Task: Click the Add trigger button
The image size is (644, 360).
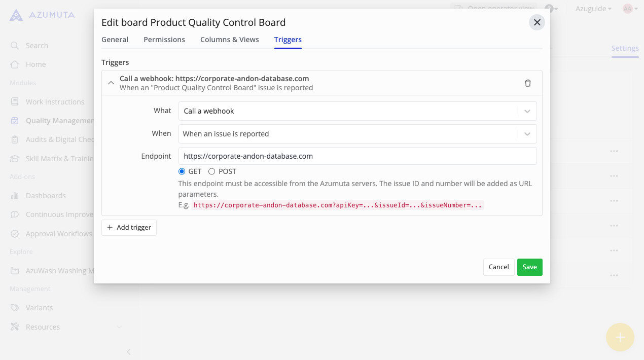Action: click(x=129, y=228)
